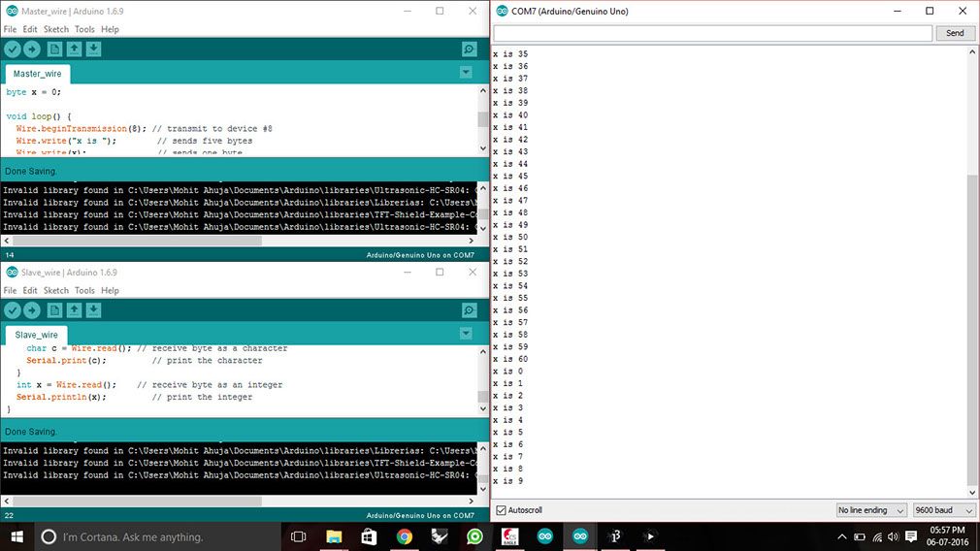The image size is (980, 551).
Task: Switch to active Arduino taskbar icon
Action: pos(580,536)
